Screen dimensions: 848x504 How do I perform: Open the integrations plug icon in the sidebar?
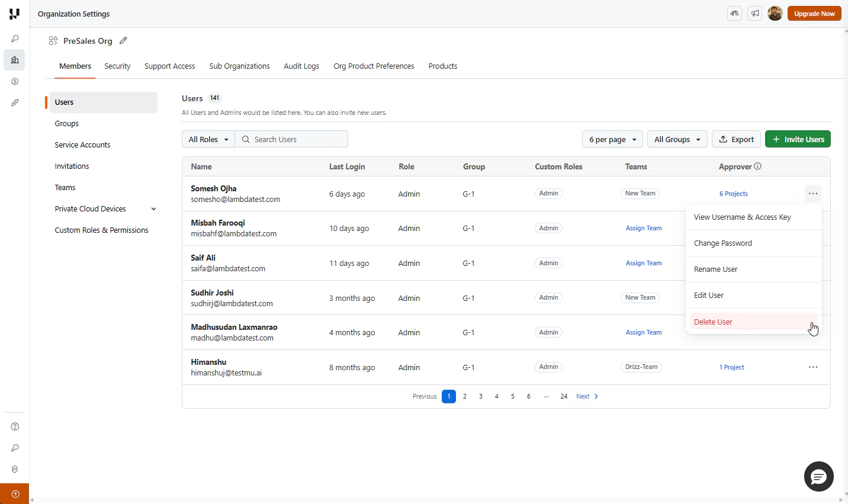(x=15, y=102)
